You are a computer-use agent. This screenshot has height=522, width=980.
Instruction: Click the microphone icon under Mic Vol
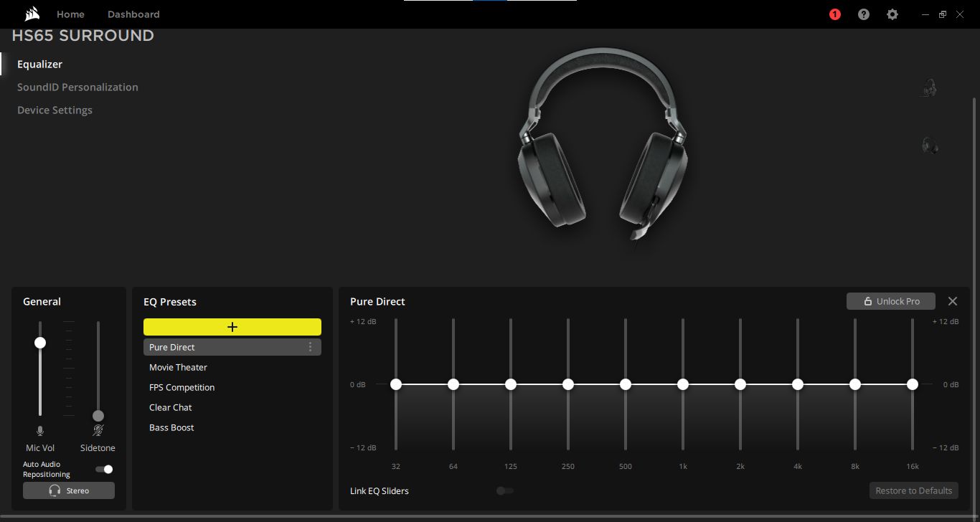pyautogui.click(x=40, y=430)
